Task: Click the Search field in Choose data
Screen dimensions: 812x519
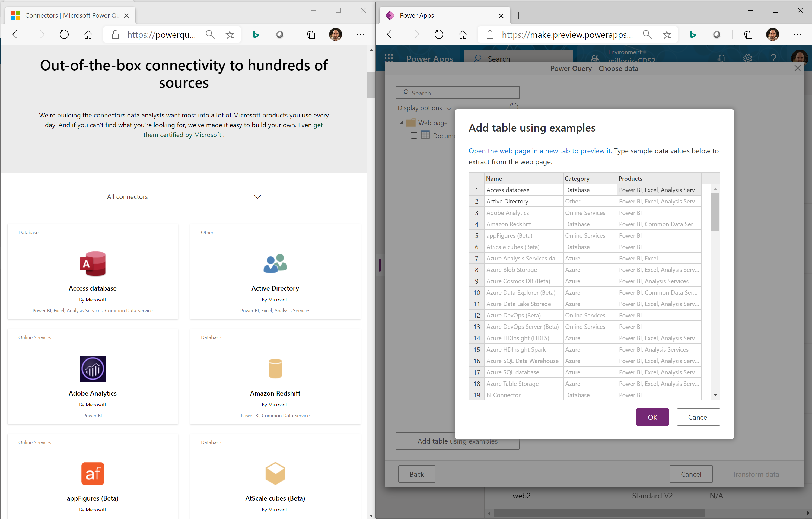Action: (457, 93)
